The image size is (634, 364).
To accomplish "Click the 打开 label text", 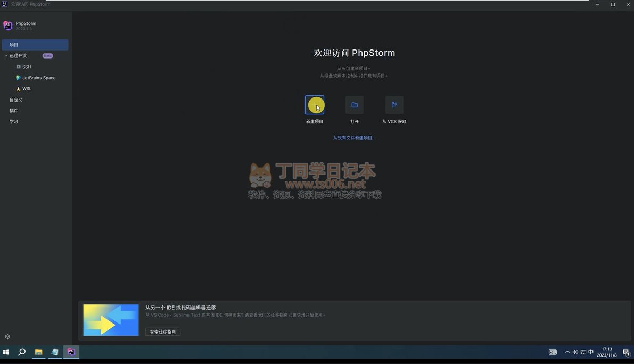I will [355, 122].
